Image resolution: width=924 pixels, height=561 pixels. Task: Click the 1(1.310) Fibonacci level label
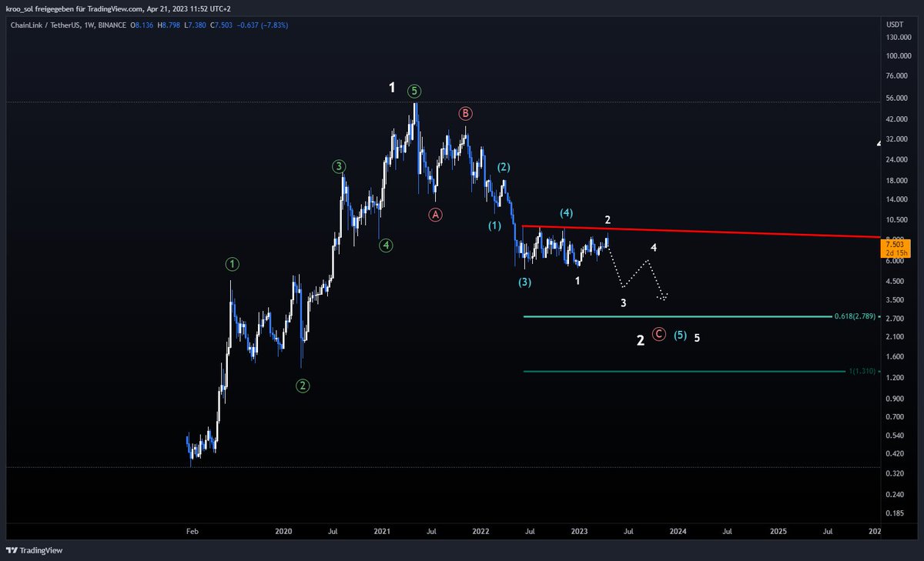click(862, 372)
